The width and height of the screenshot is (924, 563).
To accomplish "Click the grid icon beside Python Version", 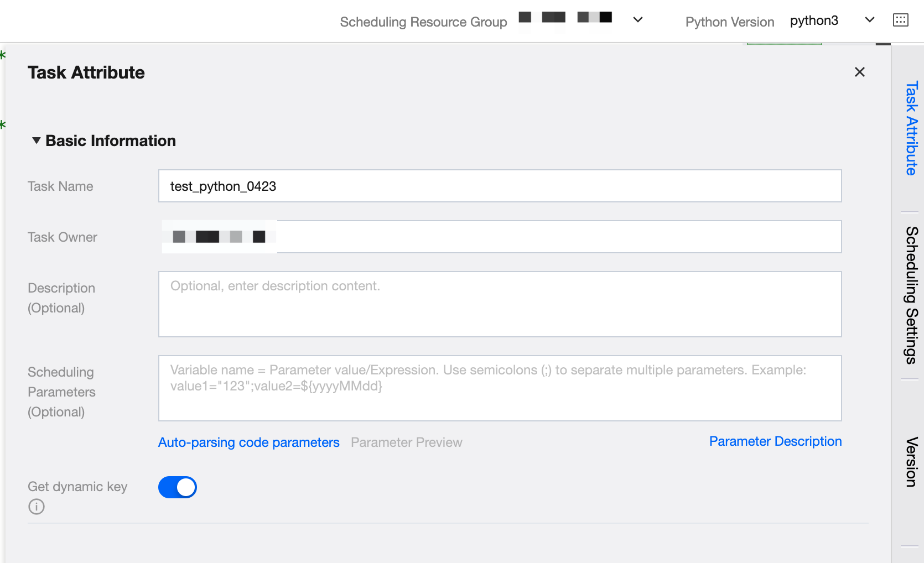I will tap(900, 20).
